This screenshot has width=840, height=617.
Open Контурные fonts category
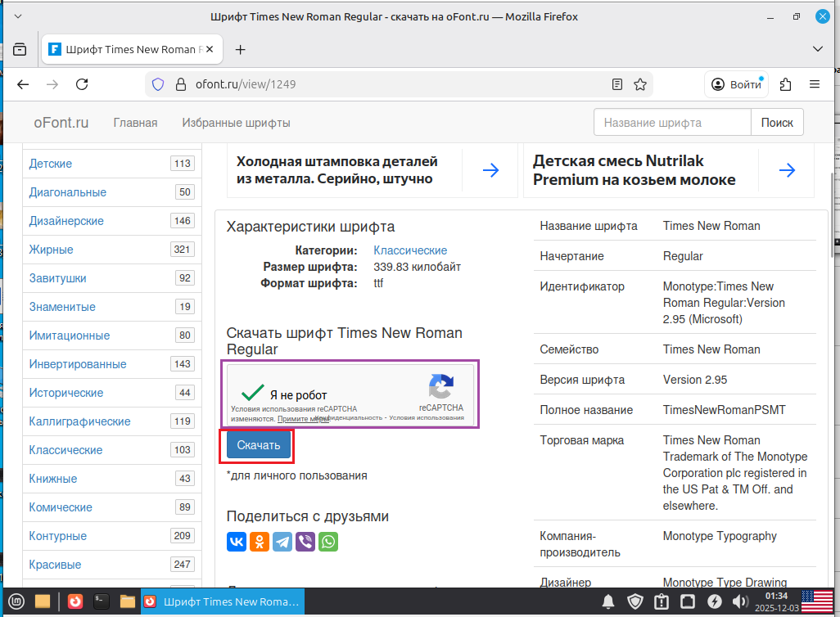pyautogui.click(x=58, y=536)
